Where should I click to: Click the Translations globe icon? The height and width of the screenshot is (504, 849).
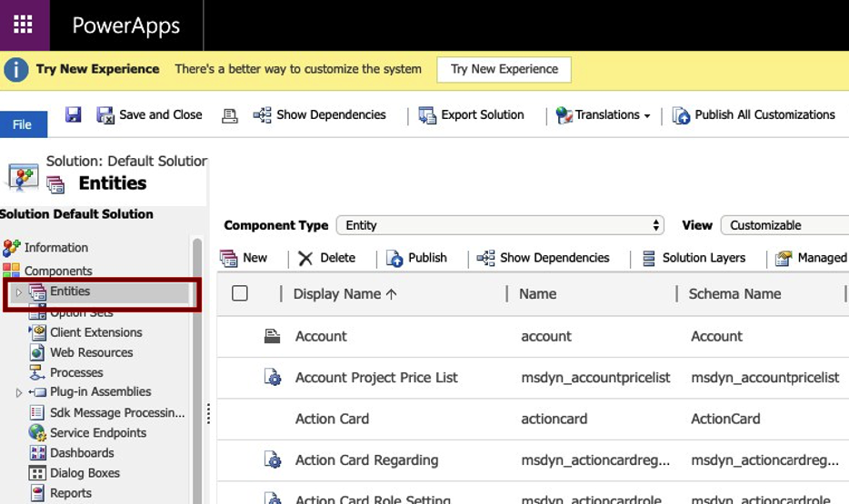[564, 115]
